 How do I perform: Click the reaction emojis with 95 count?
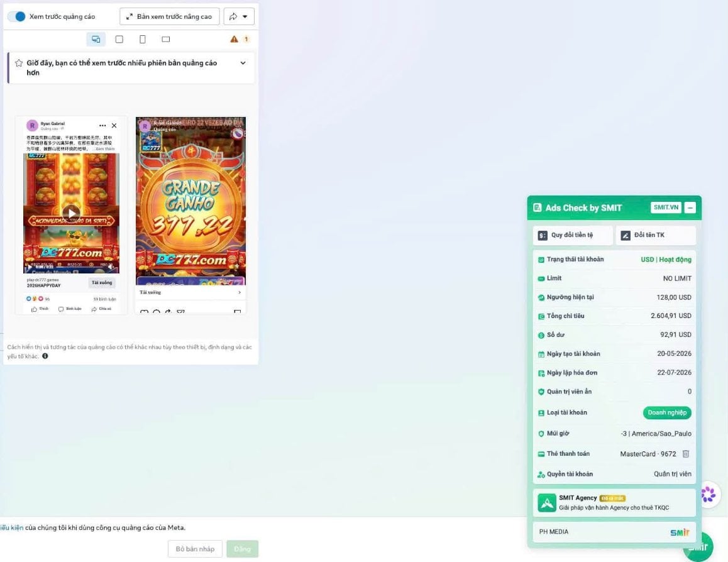[x=38, y=299]
